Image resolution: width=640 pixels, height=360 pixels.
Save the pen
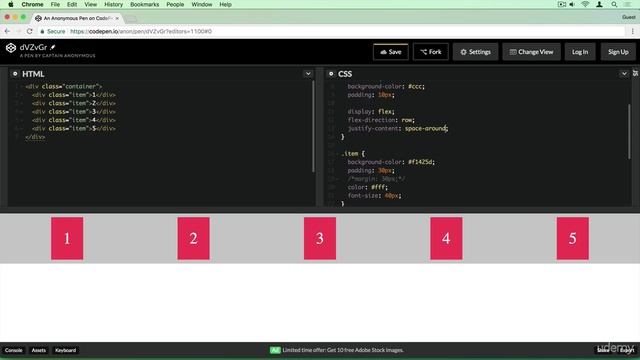391,52
